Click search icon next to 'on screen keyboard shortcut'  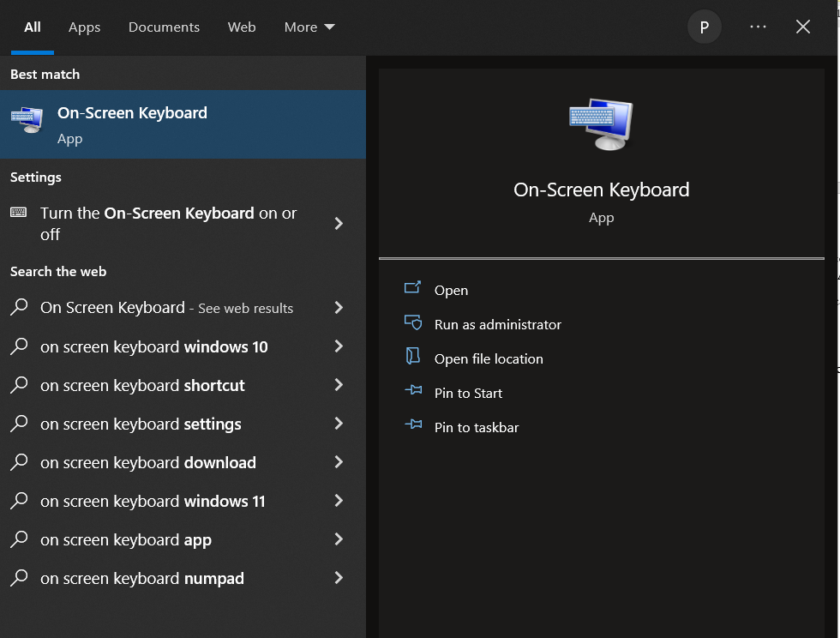(19, 384)
